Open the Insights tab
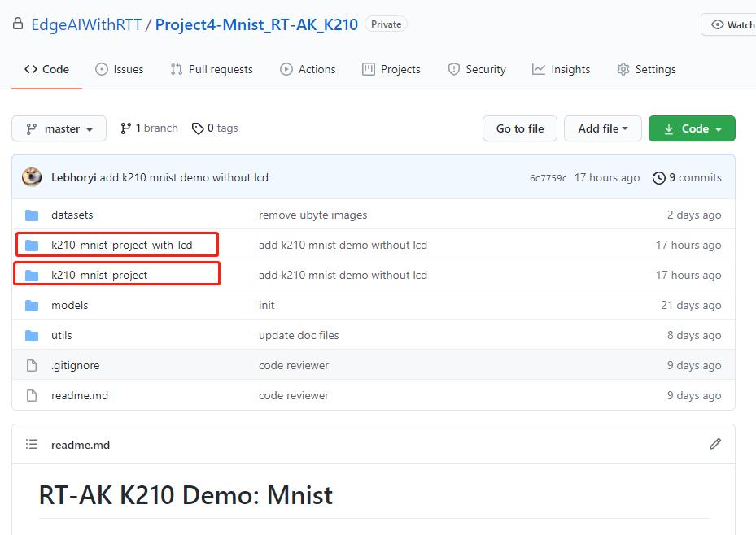This screenshot has height=535, width=756. click(561, 69)
